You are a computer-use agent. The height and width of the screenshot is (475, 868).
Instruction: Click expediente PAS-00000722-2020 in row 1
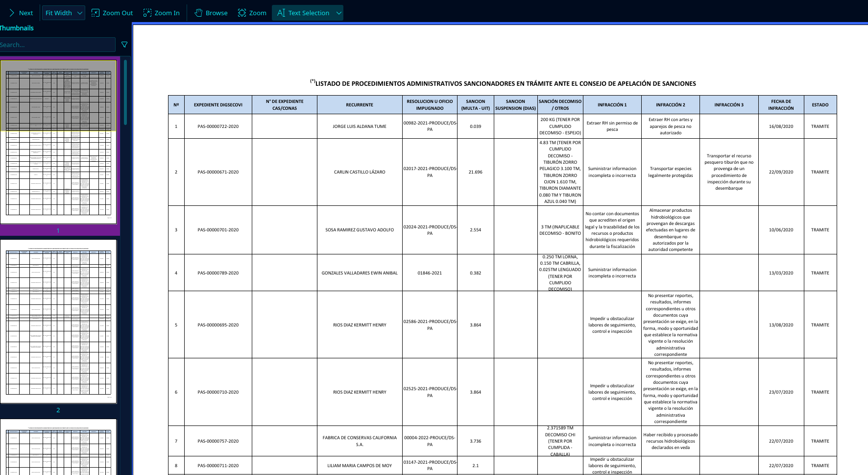coord(218,126)
